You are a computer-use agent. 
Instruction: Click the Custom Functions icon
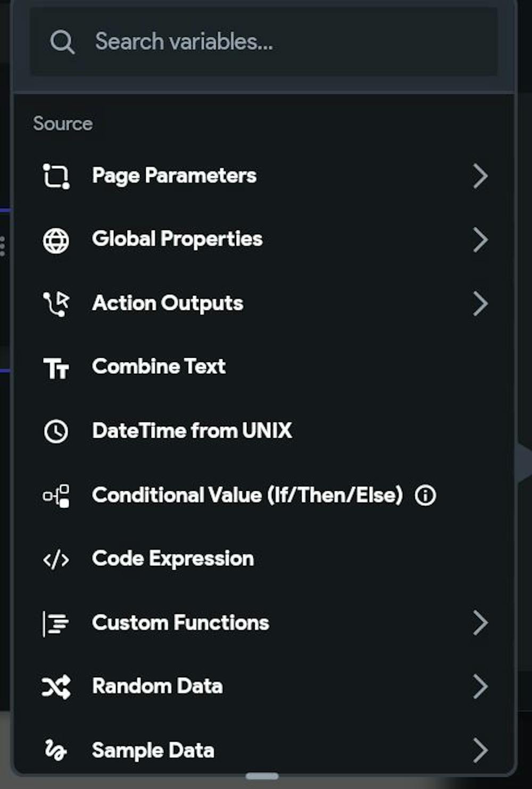click(x=56, y=623)
